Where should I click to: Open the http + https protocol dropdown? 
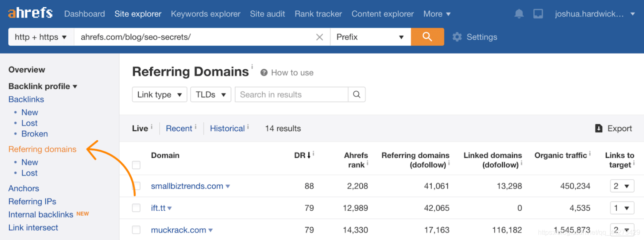point(41,37)
